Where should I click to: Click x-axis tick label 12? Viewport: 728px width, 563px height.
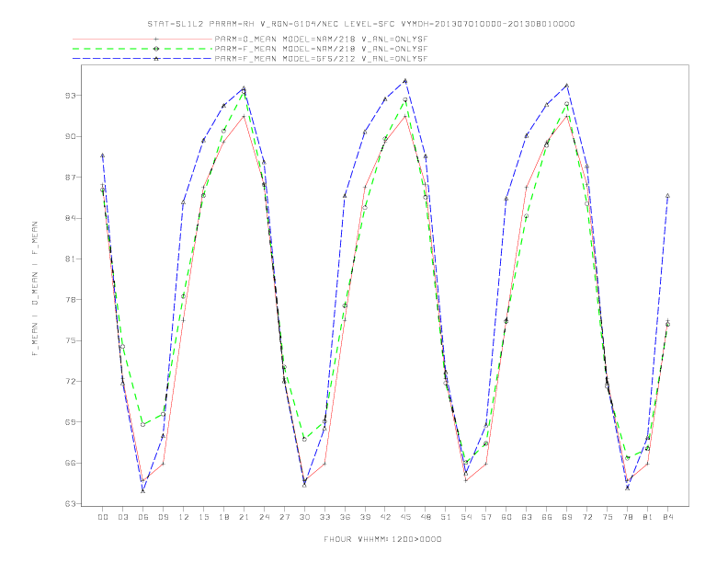pos(184,517)
